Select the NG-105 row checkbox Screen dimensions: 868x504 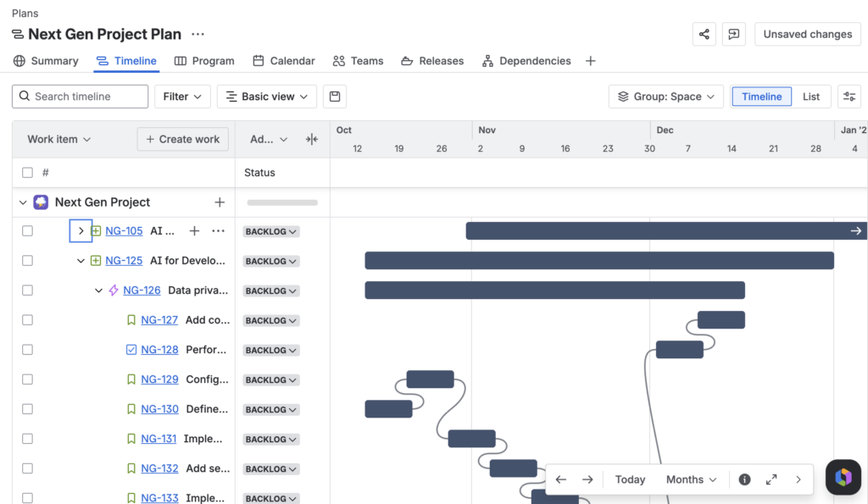[27, 231]
